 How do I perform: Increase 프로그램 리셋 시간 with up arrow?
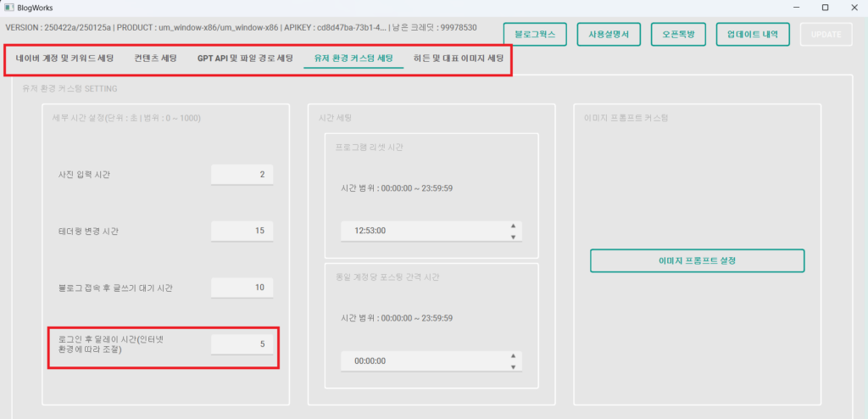pos(513,226)
